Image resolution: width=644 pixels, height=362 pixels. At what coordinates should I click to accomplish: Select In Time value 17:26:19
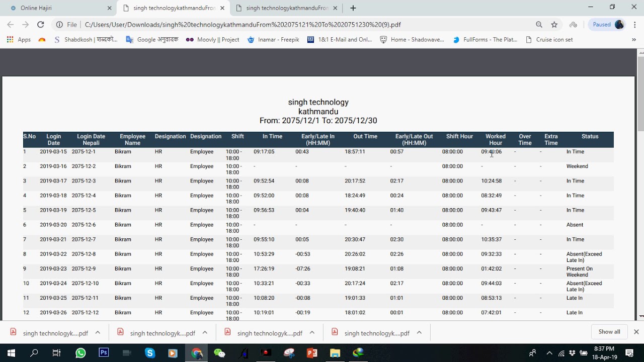264,268
